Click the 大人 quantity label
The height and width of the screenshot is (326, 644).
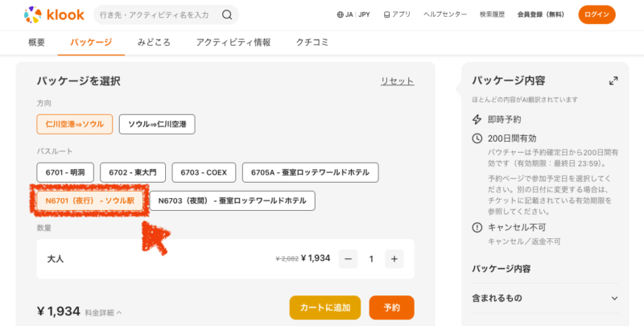pos(56,259)
